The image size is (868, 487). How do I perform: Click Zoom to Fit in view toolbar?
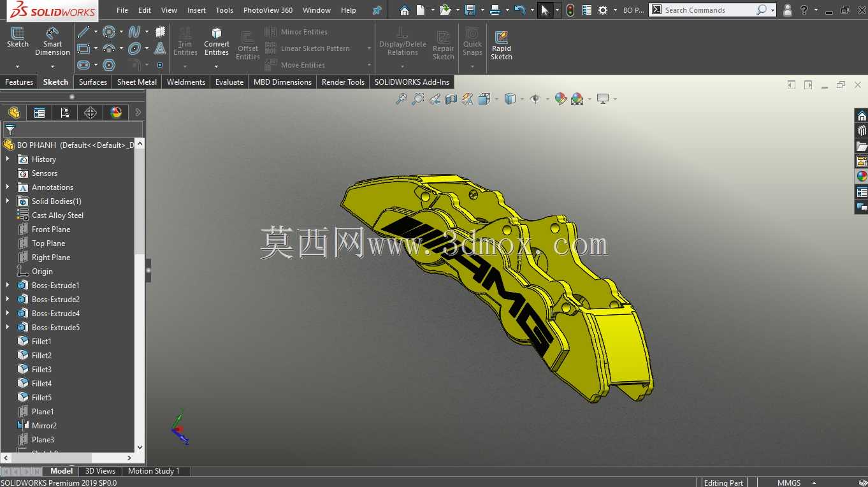click(x=401, y=99)
